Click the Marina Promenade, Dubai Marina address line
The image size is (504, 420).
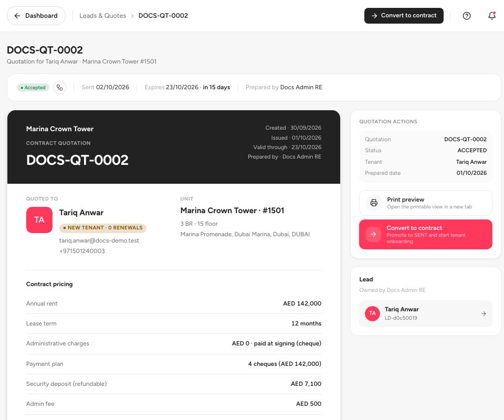[x=245, y=234]
